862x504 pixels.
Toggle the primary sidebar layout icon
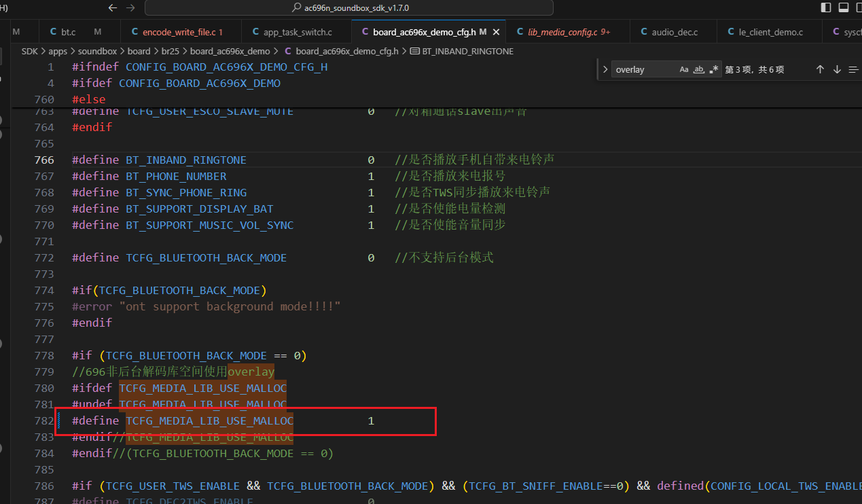pyautogui.click(x=826, y=7)
